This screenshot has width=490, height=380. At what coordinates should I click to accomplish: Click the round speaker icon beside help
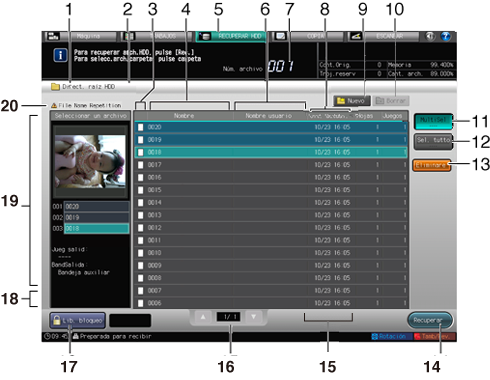pos(430,36)
